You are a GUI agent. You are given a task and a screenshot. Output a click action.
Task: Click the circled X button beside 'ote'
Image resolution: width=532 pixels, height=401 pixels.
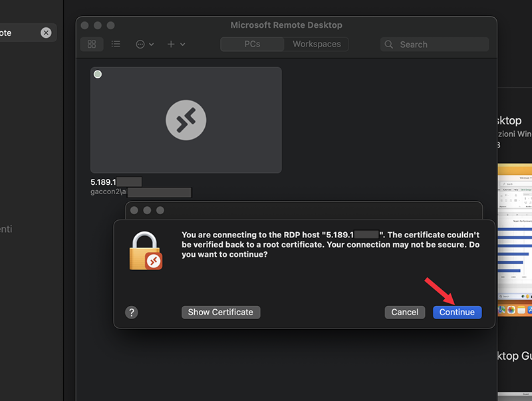click(x=46, y=33)
